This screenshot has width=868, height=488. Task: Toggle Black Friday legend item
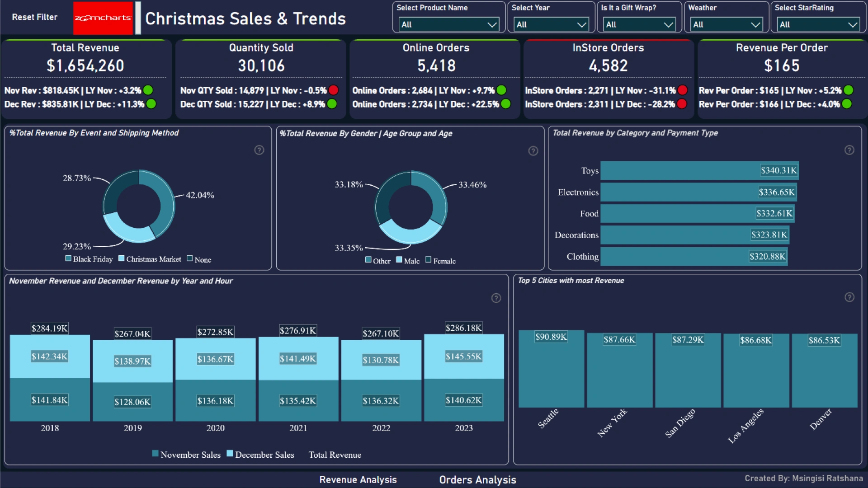coord(89,259)
